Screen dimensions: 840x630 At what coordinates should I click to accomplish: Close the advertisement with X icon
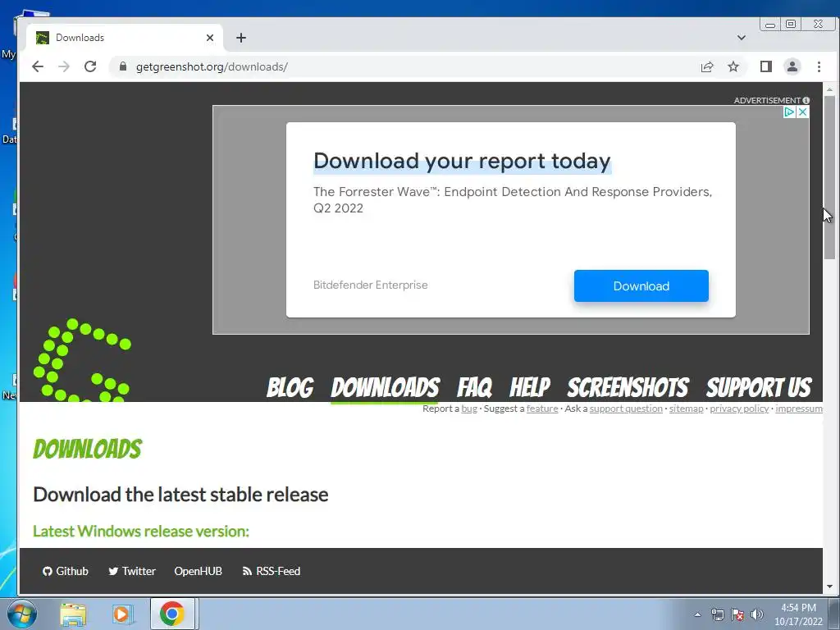pyautogui.click(x=802, y=112)
